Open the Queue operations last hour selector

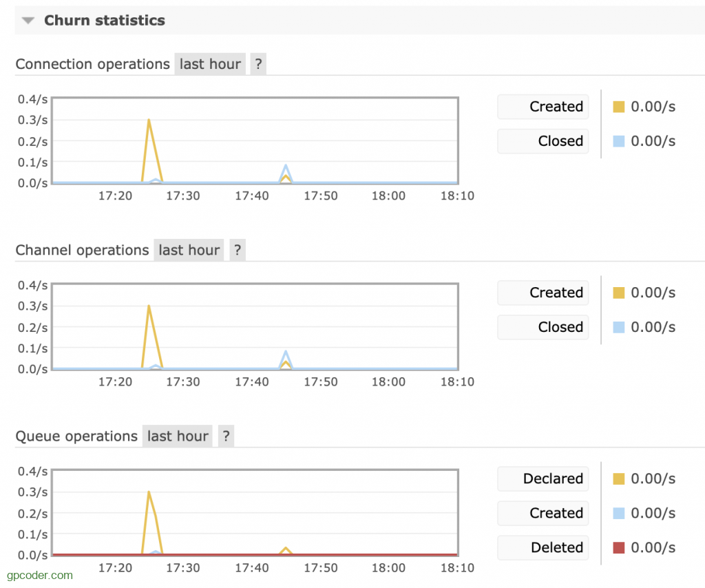coord(177,435)
